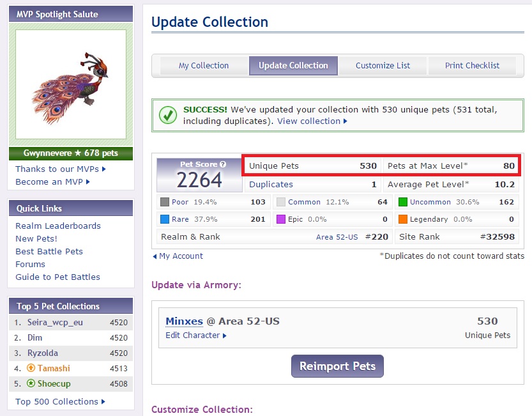Click the green Uncommon quality swatch

coord(402,202)
